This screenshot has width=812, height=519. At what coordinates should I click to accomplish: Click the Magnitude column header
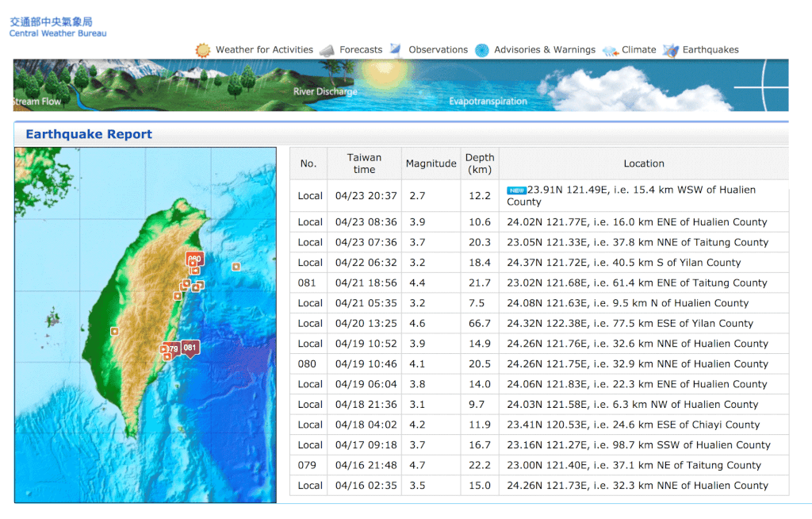click(431, 163)
